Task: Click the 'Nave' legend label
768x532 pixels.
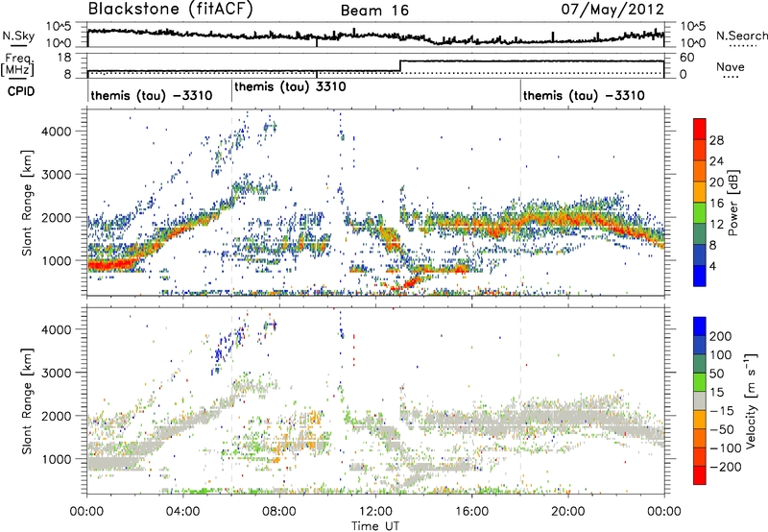Action: coord(731,66)
